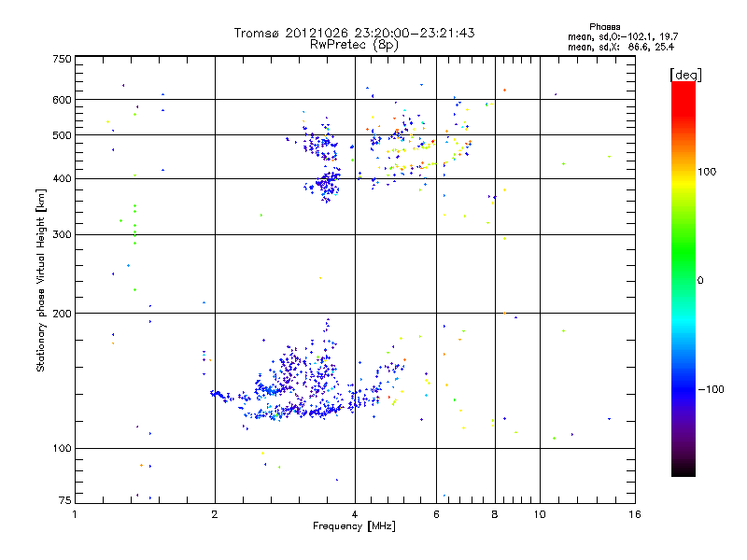747x560 pixels.
Task: Click the '300' y-axis tick label
Action: [x=62, y=234]
